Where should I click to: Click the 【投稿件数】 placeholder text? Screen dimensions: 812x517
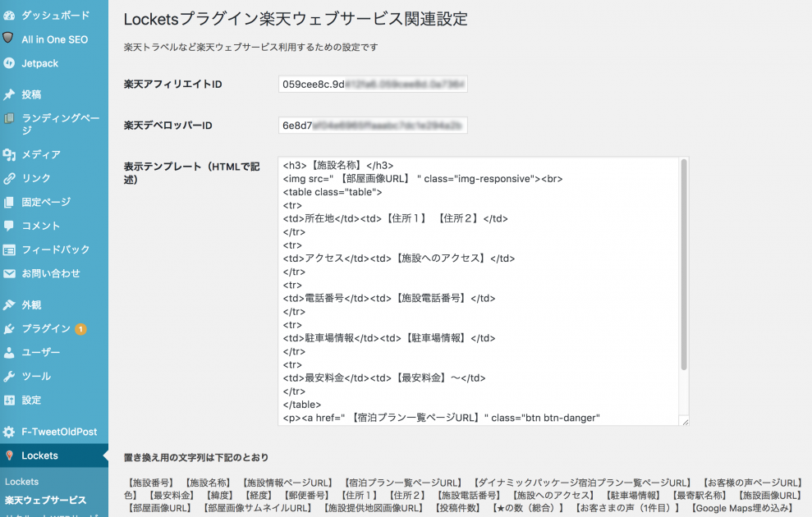click(457, 508)
